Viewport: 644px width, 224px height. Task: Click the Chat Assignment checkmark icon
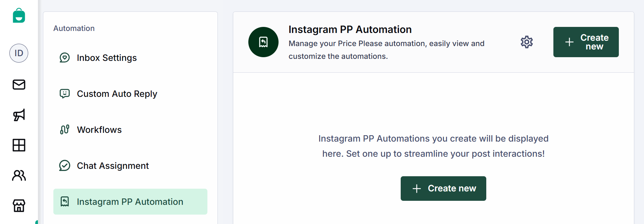click(x=64, y=165)
